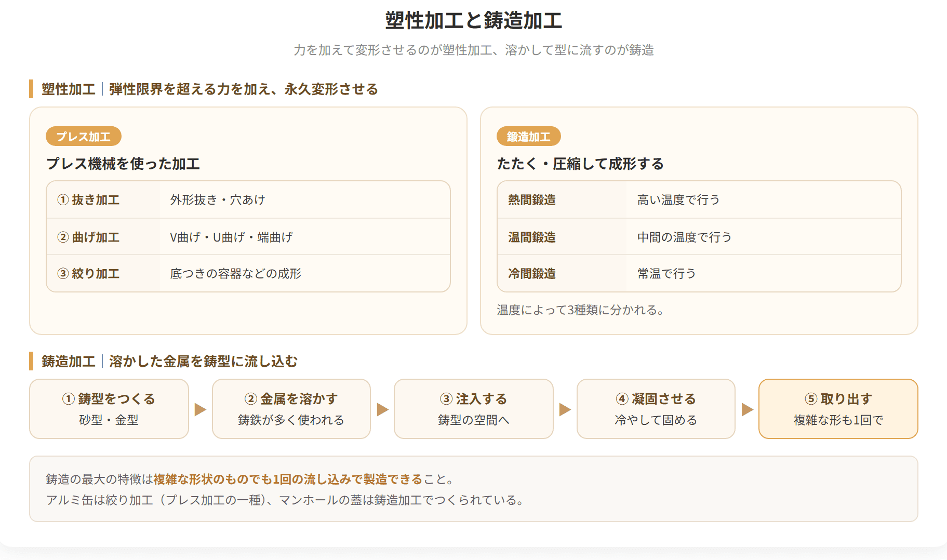
Task: Click the arrow after 注入する card
Action: click(x=565, y=409)
